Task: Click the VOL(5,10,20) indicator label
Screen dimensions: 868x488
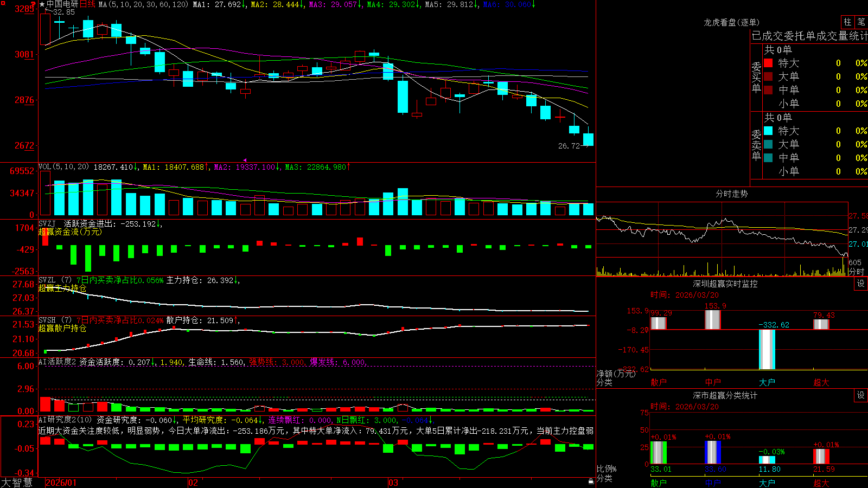Action: pyautogui.click(x=63, y=167)
